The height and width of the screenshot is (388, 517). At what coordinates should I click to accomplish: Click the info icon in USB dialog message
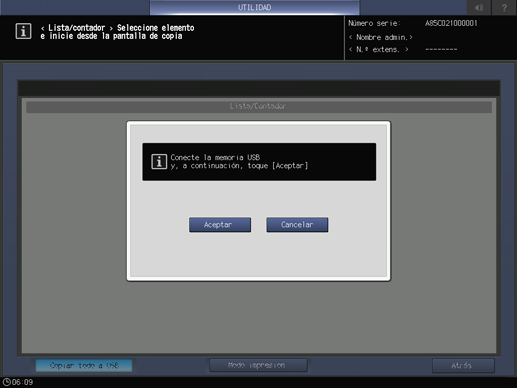[159, 162]
